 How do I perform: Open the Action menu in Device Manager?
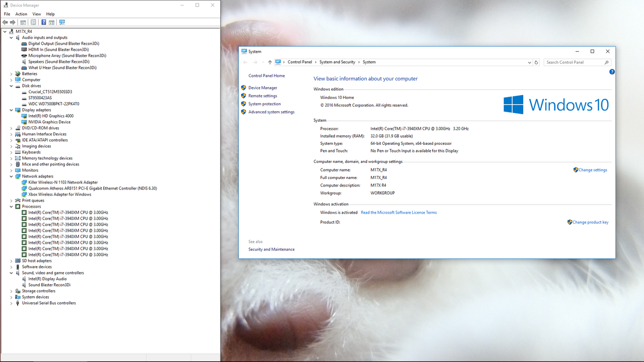point(21,14)
